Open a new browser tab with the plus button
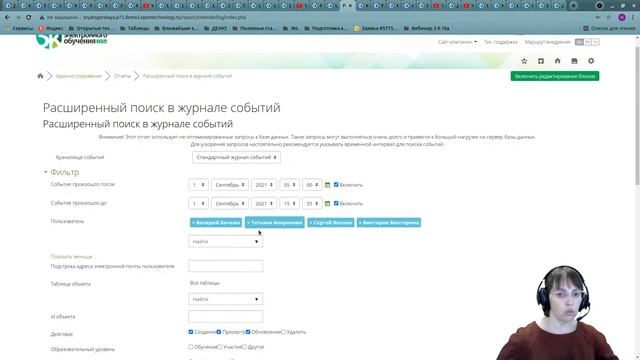Screen dimensions: 640x360 [x=573, y=6]
